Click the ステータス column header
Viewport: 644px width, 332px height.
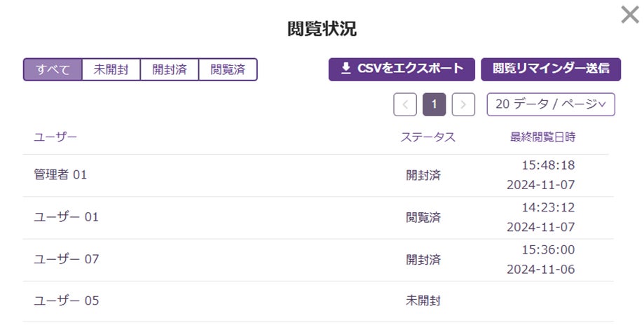[x=427, y=137]
